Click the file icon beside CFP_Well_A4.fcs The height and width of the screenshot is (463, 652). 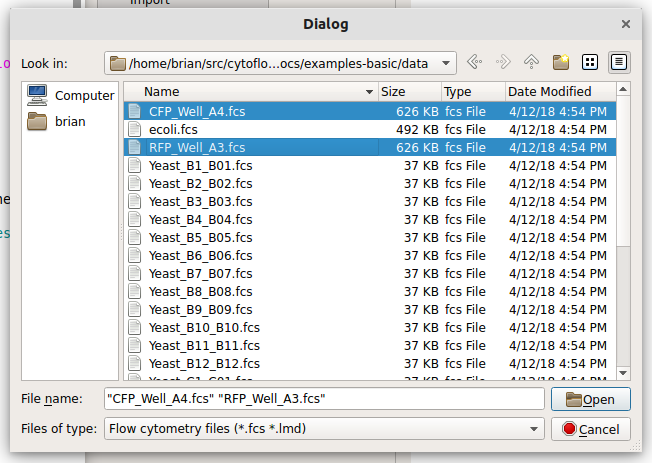[x=134, y=111]
